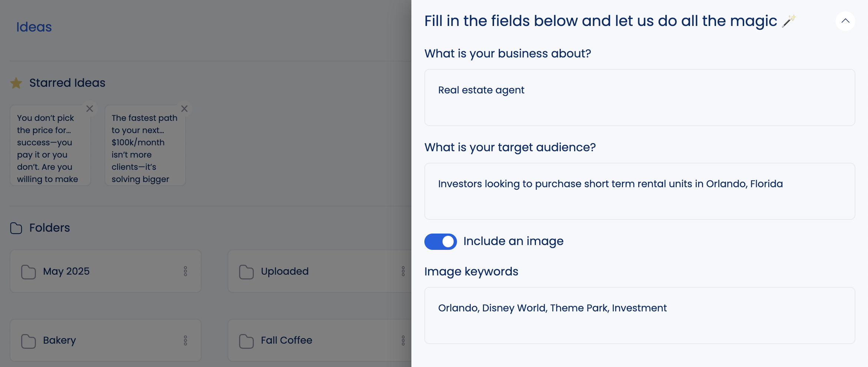Click the Folders section folder icon

[x=16, y=228]
